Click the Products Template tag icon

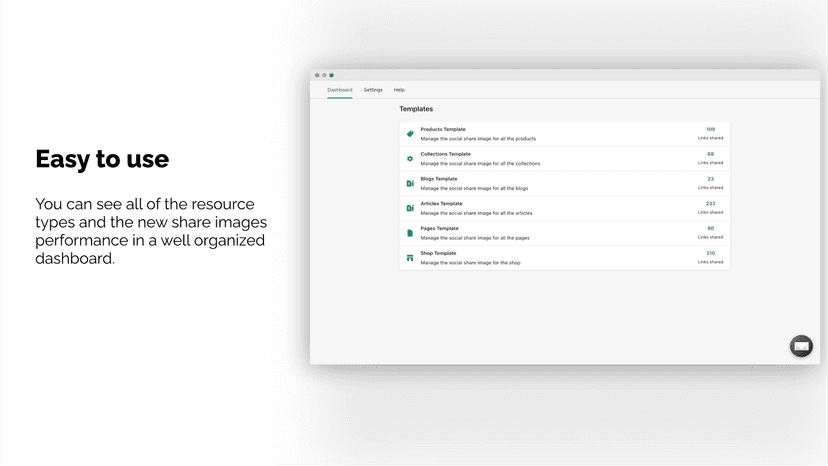[410, 134]
